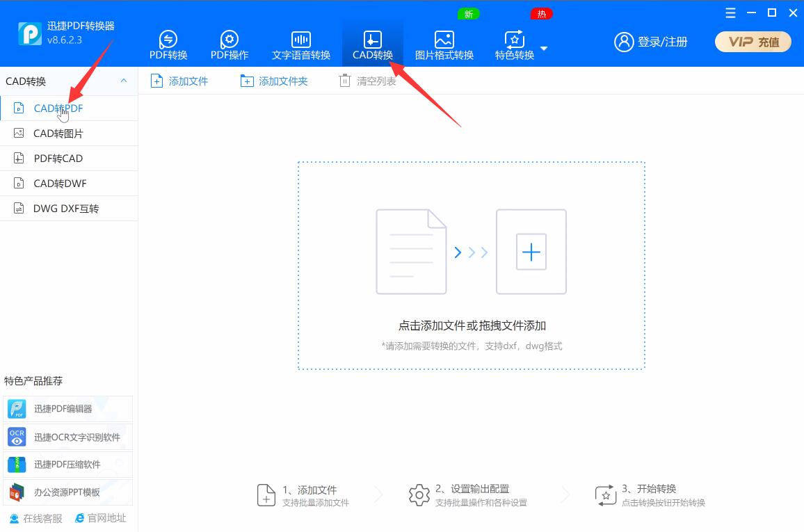This screenshot has height=532, width=804.
Task: Open the 特色转换 tab
Action: tap(515, 45)
